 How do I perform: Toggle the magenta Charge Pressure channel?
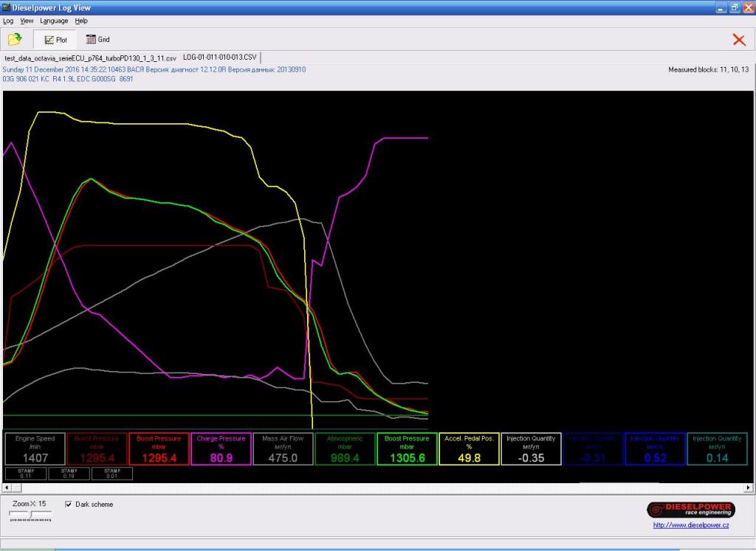click(x=221, y=449)
